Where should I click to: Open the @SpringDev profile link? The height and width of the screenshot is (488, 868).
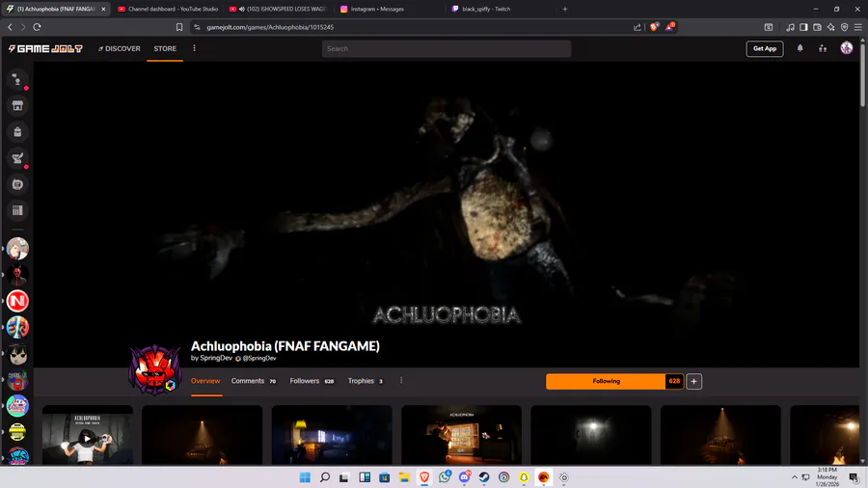click(x=259, y=358)
